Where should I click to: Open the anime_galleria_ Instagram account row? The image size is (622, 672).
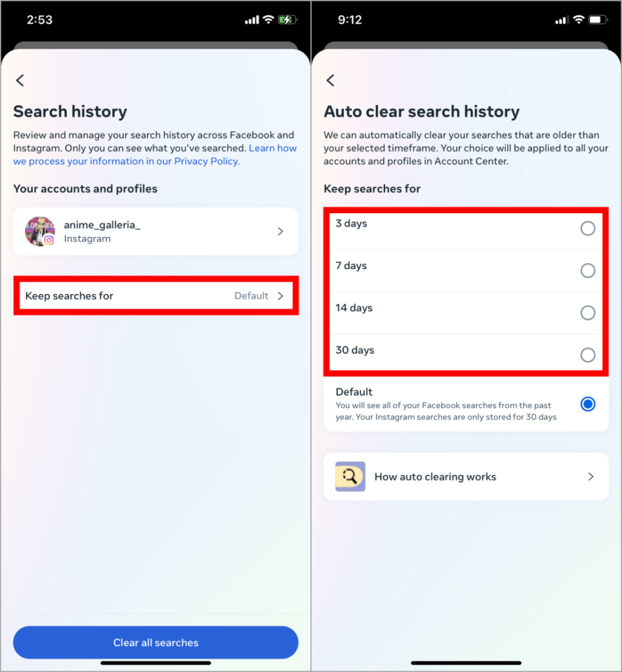point(155,232)
